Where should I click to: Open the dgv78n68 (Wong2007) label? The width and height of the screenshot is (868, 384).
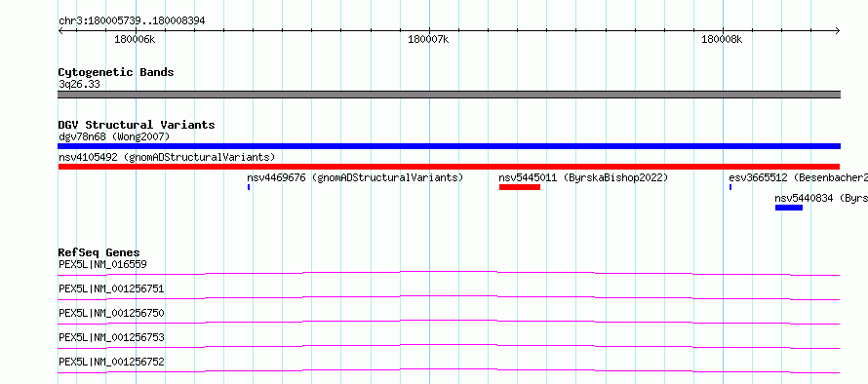point(114,136)
